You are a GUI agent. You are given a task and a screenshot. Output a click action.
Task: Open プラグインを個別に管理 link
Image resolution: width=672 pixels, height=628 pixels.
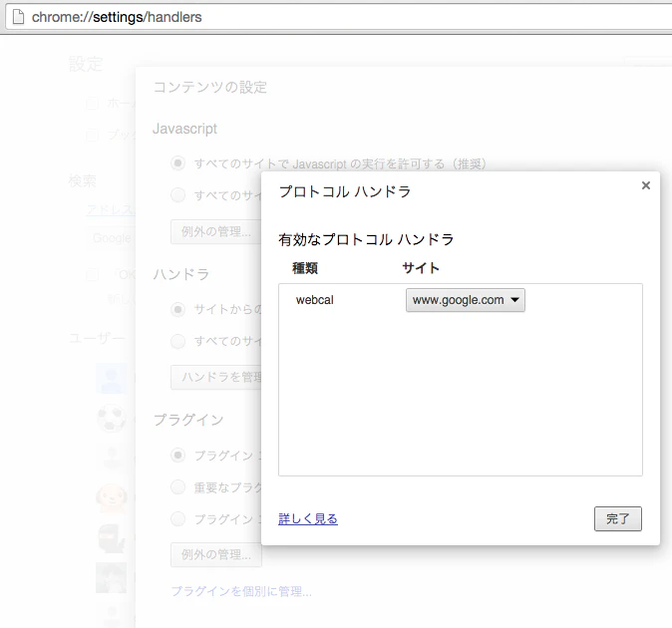tap(241, 591)
